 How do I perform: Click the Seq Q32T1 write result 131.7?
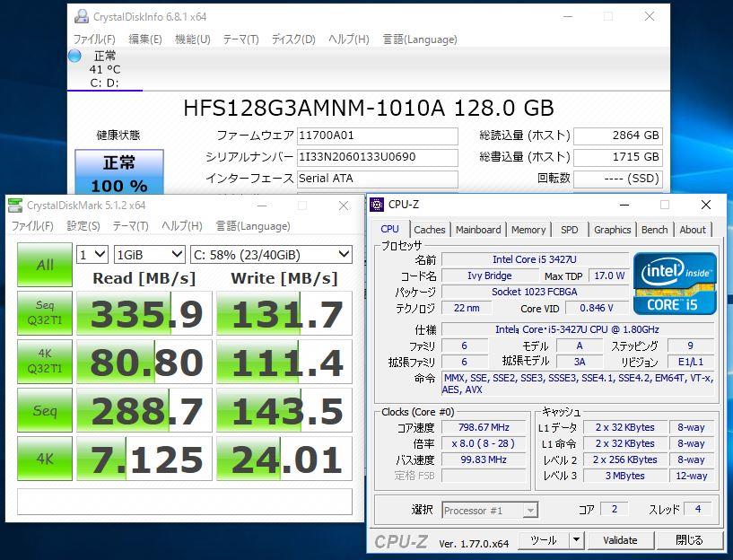pos(284,313)
